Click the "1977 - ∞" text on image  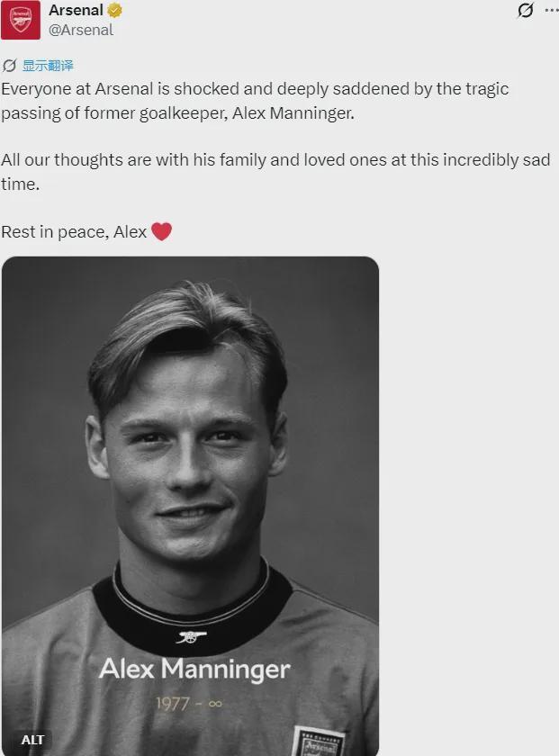pos(188,703)
